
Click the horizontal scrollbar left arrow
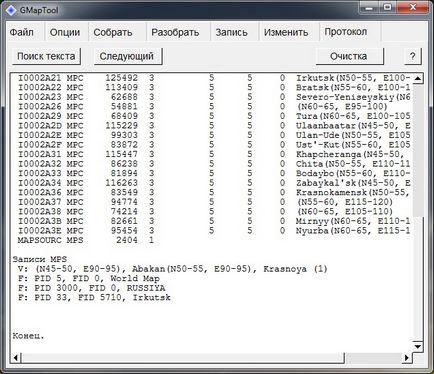(16, 358)
